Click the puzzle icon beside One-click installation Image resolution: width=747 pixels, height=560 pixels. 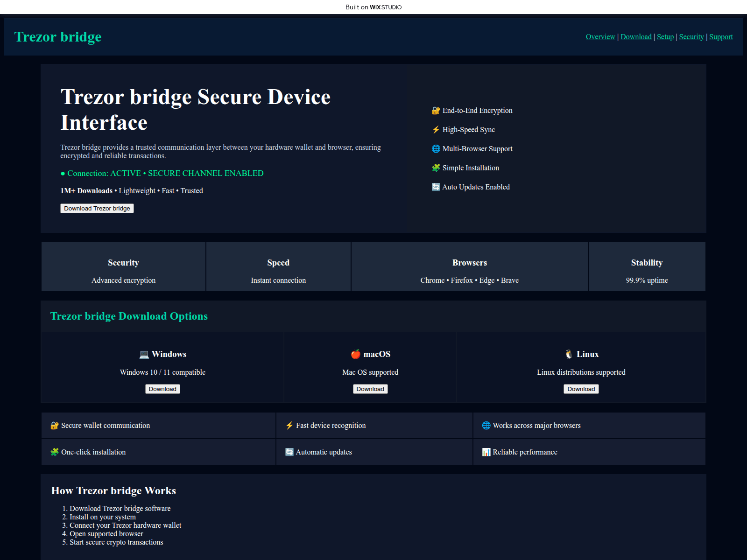(55, 452)
